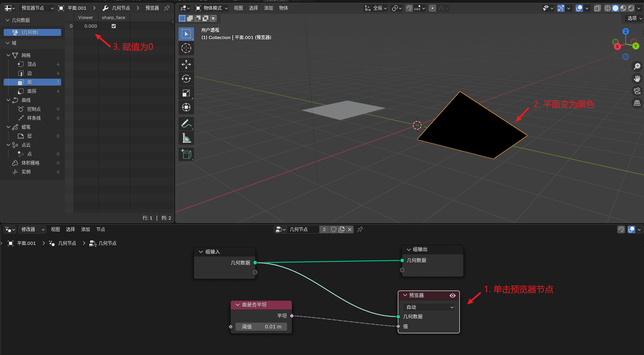Select the Transform tool
The height and width of the screenshot is (355, 644).
(186, 107)
